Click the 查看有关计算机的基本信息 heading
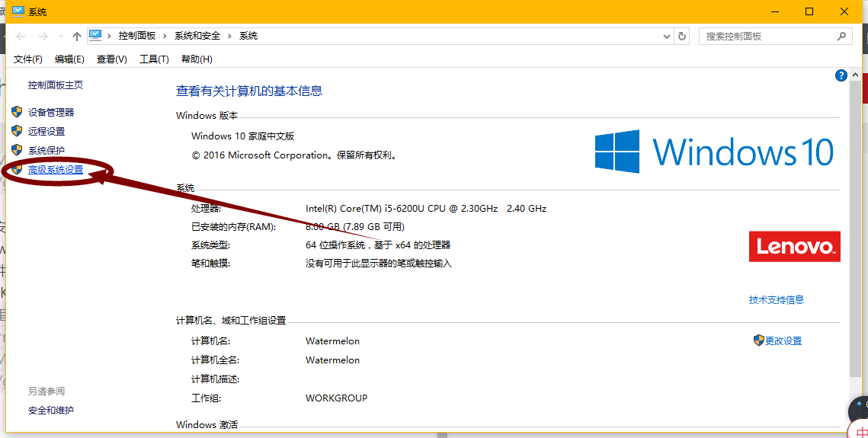This screenshot has width=868, height=438. tap(249, 91)
